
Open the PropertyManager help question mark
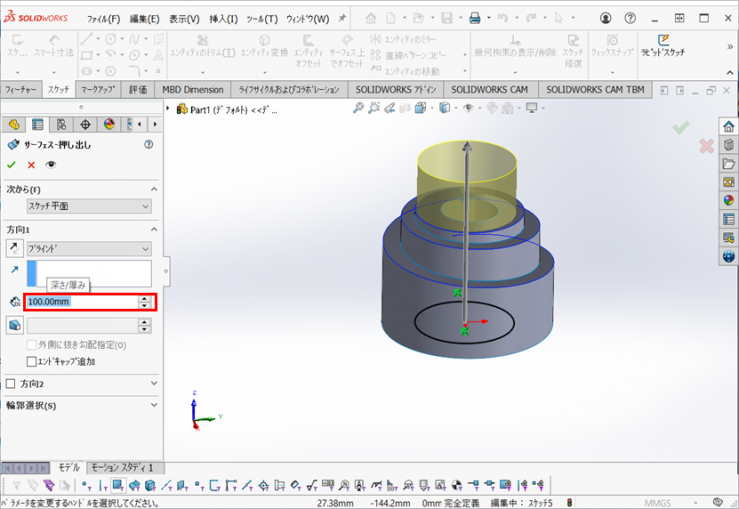(149, 145)
